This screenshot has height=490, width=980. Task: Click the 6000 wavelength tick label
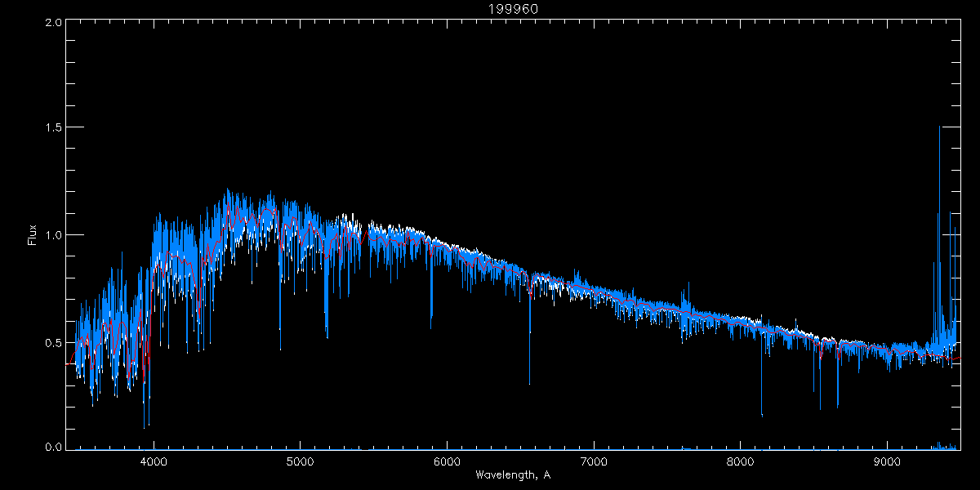447,461
